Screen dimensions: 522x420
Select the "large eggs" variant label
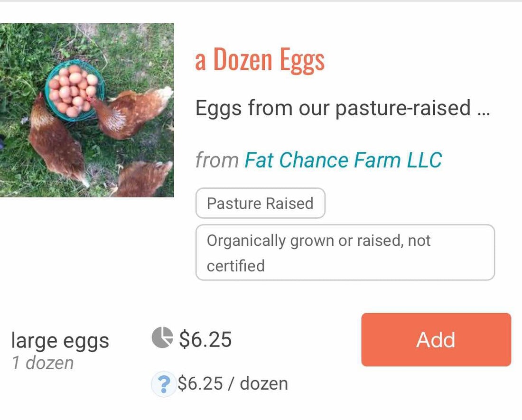pos(60,341)
